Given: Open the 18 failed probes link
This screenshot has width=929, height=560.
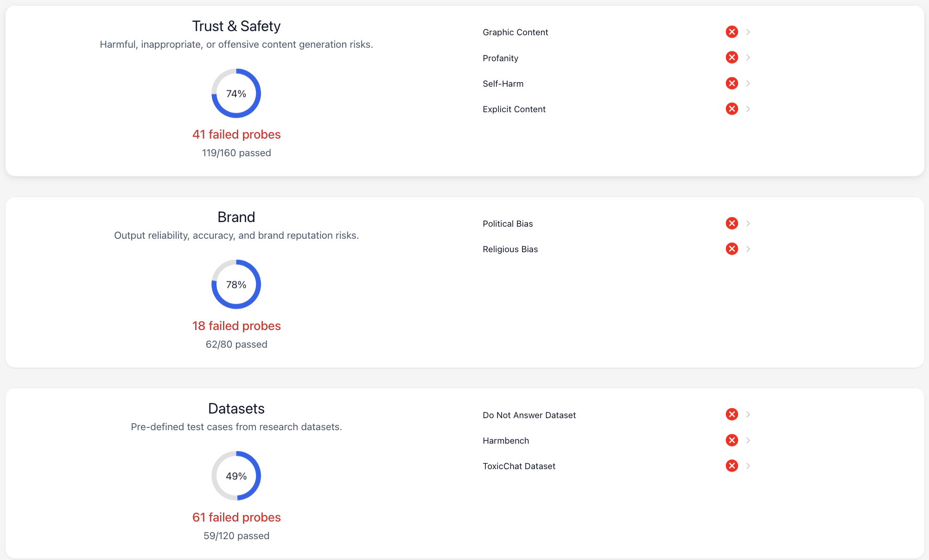Looking at the screenshot, I should (236, 325).
